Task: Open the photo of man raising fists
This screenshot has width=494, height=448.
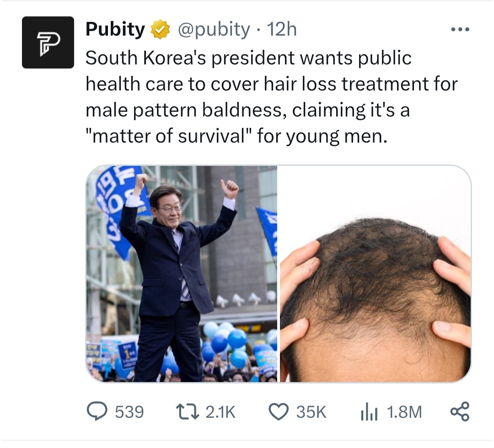Action: [182, 273]
